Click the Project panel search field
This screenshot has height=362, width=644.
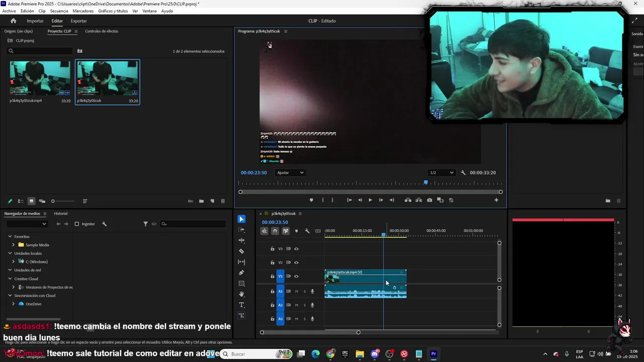coord(40,51)
